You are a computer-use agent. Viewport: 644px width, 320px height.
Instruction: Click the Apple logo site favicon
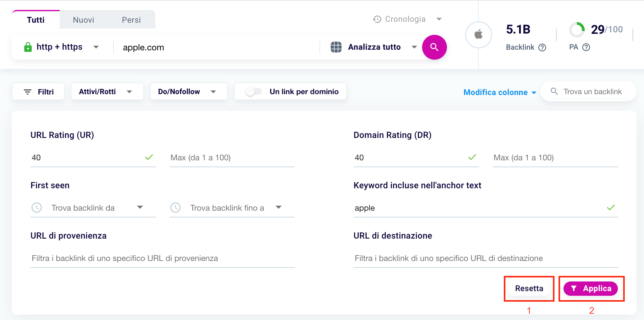pos(479,34)
